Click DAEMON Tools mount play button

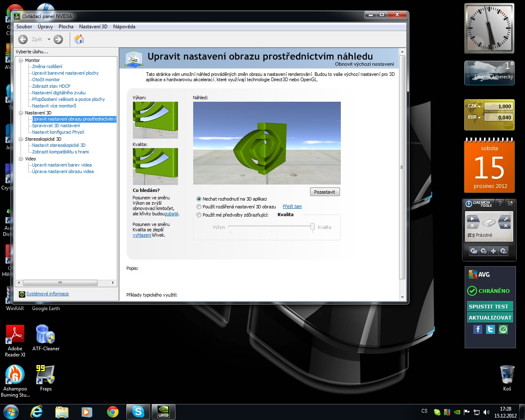tap(472, 219)
